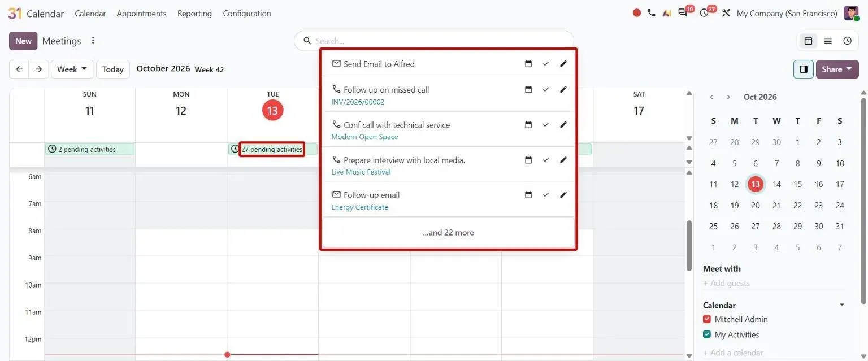Viewport: 868px width, 361px height.
Task: Open the Calendar menu
Action: coord(90,14)
